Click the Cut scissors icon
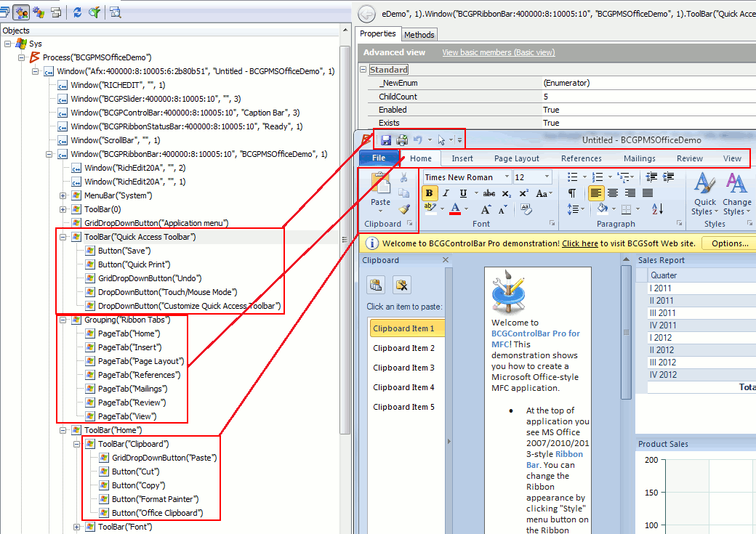 pyautogui.click(x=403, y=177)
